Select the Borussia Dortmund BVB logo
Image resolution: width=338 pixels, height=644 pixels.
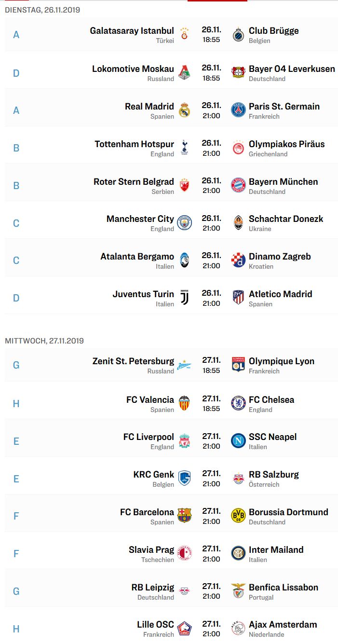point(238,516)
